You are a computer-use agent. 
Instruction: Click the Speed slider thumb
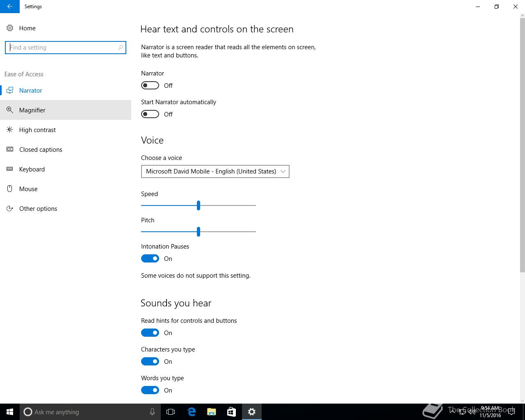(x=199, y=205)
